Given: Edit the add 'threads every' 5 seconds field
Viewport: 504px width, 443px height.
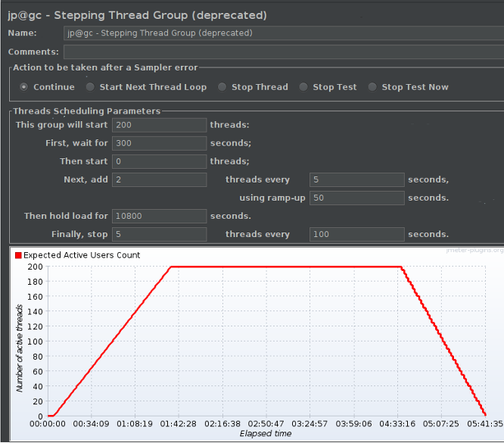Looking at the screenshot, I should 356,179.
